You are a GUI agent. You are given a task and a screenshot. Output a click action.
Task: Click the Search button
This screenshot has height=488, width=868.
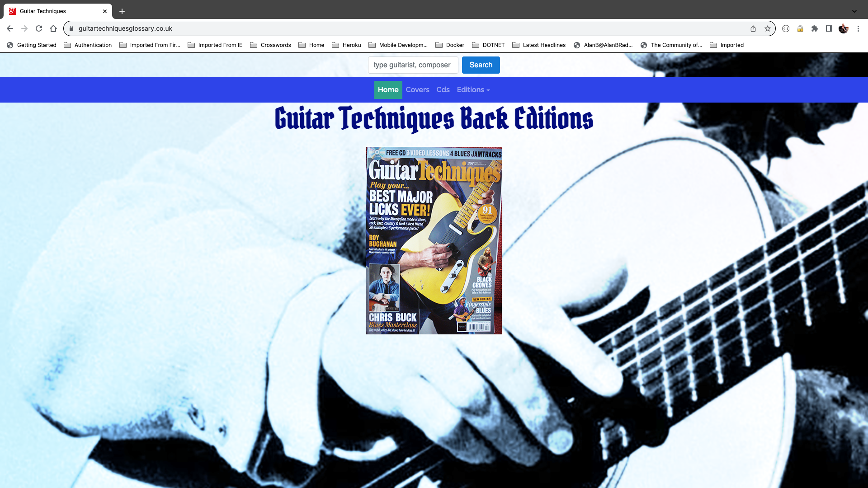pyautogui.click(x=481, y=65)
